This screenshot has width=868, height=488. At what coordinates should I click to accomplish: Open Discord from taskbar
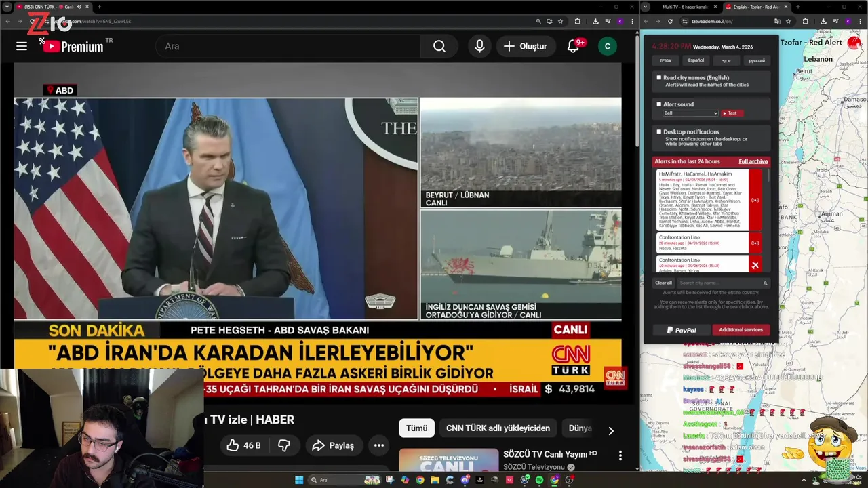point(465,480)
